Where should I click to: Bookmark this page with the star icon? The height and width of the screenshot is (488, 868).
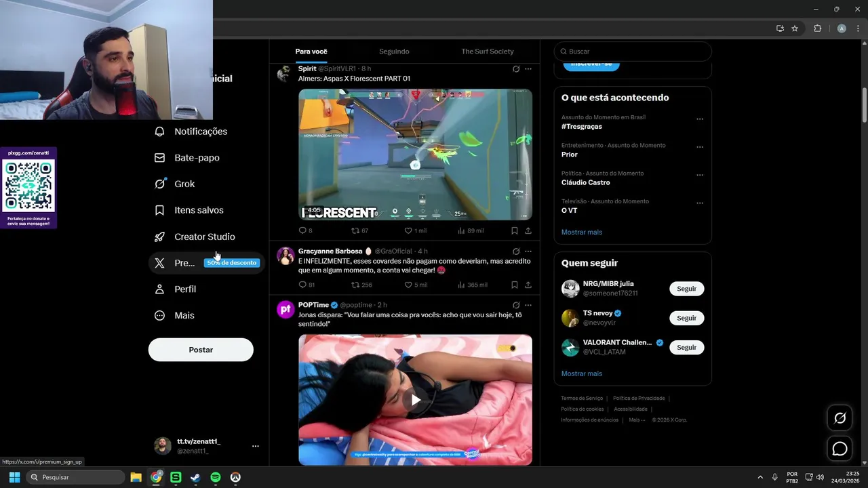pyautogui.click(x=795, y=28)
